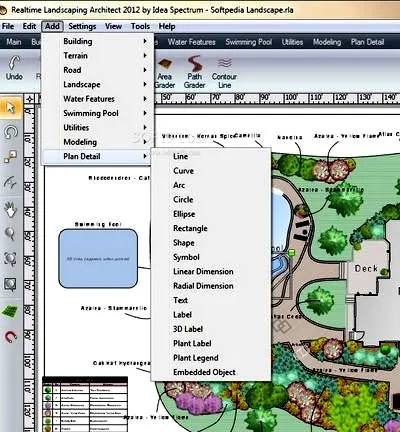The height and width of the screenshot is (432, 400).
Task: Select the magnifier zoom tool
Action: coord(10,234)
